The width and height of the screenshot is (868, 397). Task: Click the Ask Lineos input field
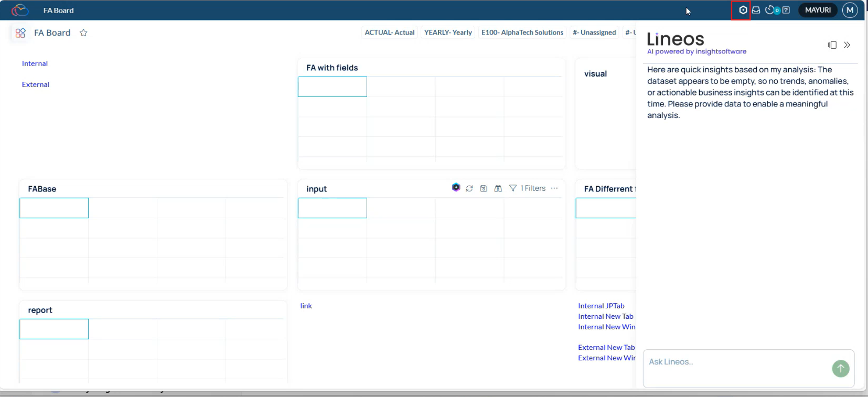[734, 362]
